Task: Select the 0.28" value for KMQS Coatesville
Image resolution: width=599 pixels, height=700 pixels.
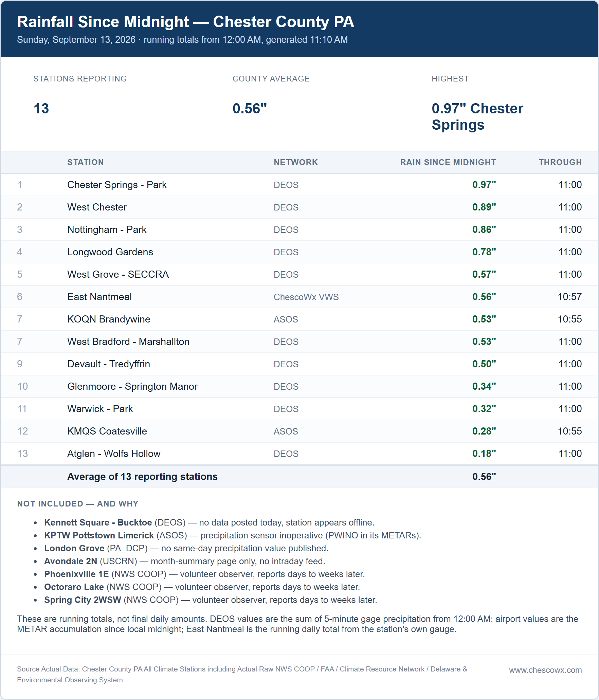Action: tap(484, 431)
